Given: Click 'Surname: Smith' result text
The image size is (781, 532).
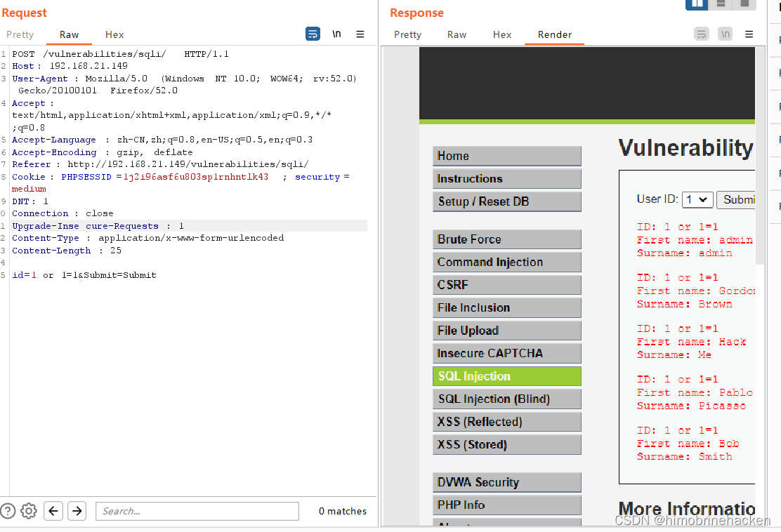Looking at the screenshot, I should pos(684,456).
